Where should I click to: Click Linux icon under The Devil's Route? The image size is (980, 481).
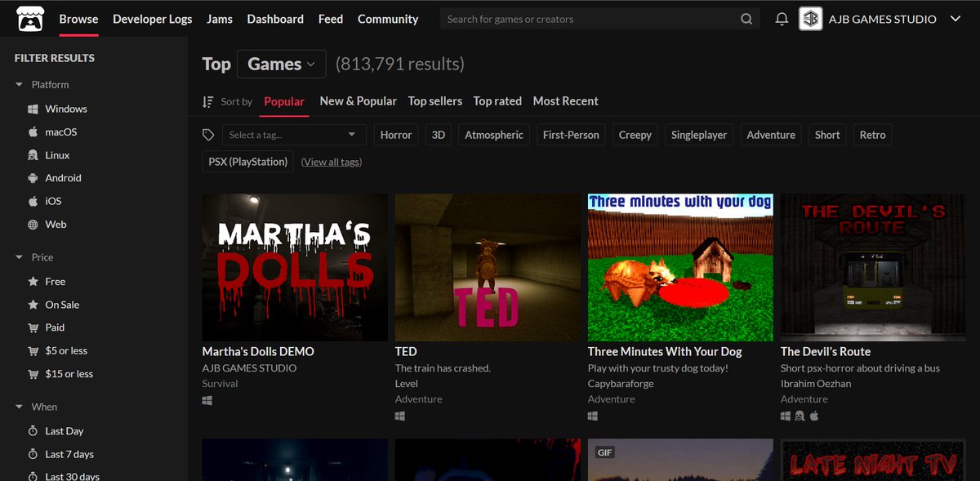coord(800,416)
